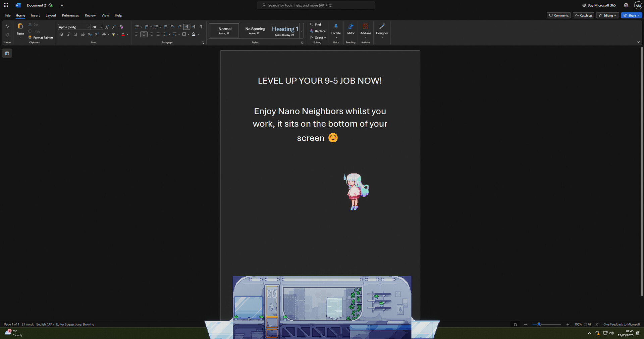Start Dictate with the microphone icon

[x=336, y=26]
